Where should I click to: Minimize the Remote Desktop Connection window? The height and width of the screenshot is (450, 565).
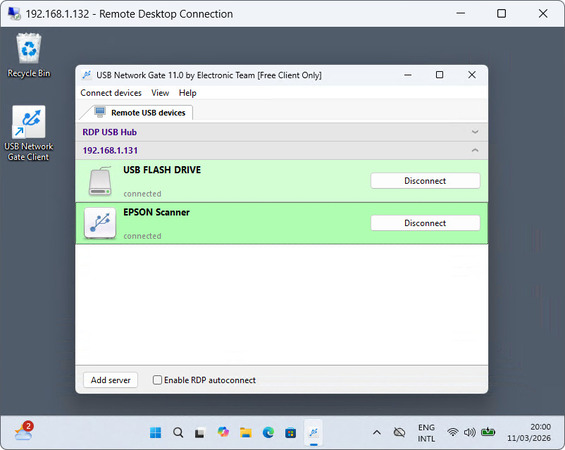(x=460, y=13)
